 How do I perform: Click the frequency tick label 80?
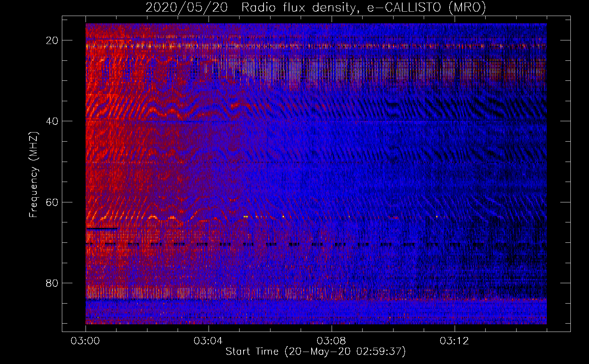[x=52, y=283]
